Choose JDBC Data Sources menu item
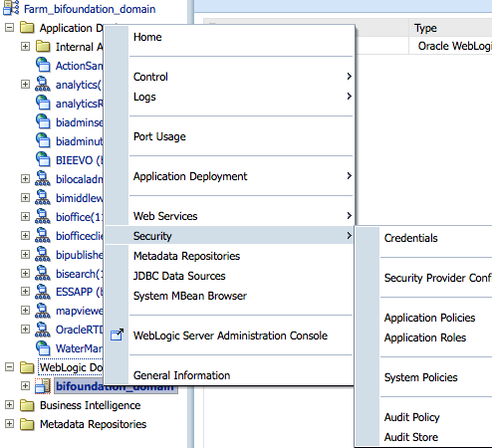This screenshot has height=448, width=492. point(229,276)
